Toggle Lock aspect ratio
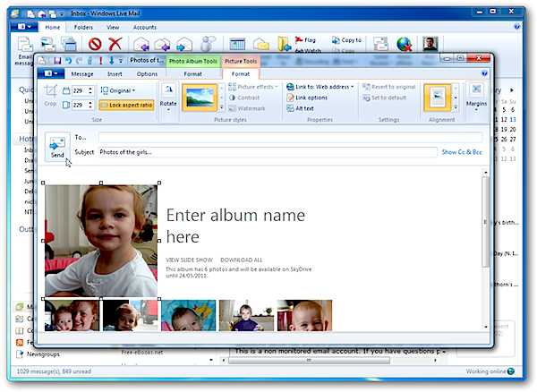The height and width of the screenshot is (392, 537). pos(126,105)
